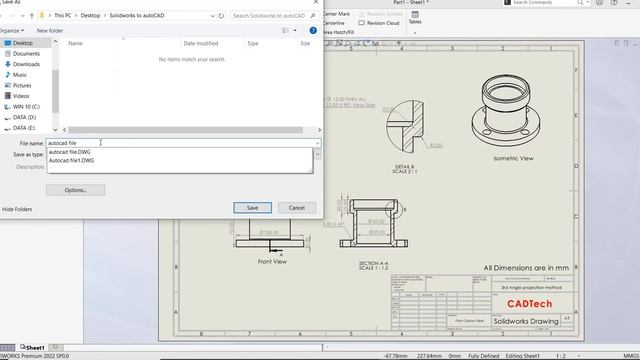Go up one folder level

[x=31, y=16]
